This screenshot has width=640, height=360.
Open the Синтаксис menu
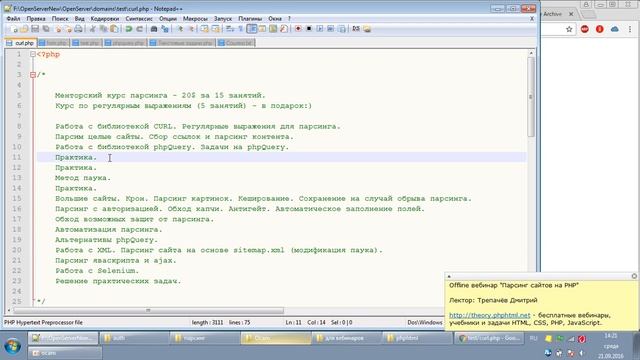click(139, 19)
